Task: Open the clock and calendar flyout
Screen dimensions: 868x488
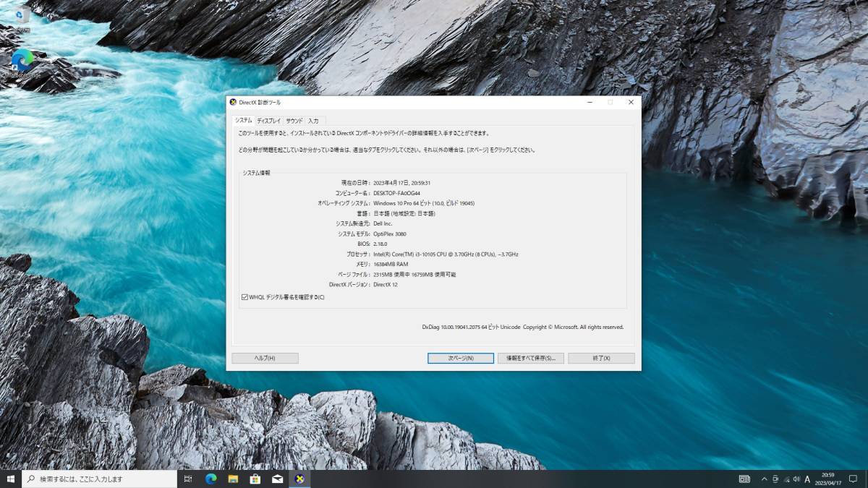Action: click(x=828, y=479)
